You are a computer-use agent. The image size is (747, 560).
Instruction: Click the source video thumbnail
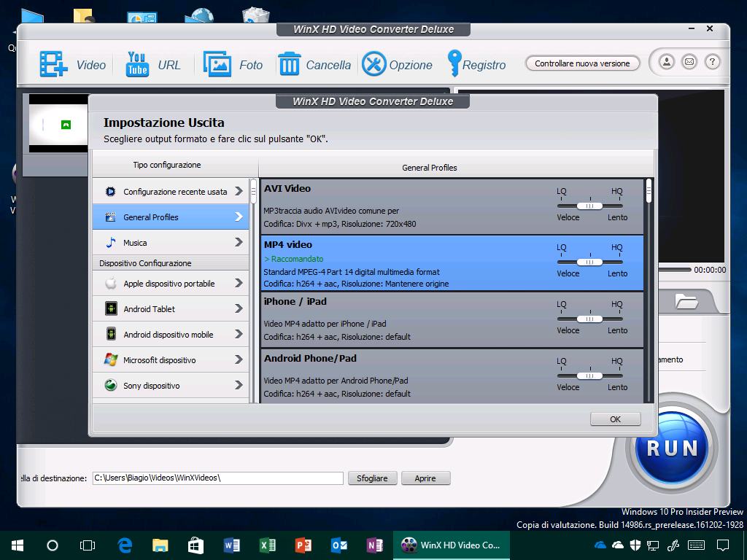coord(58,122)
